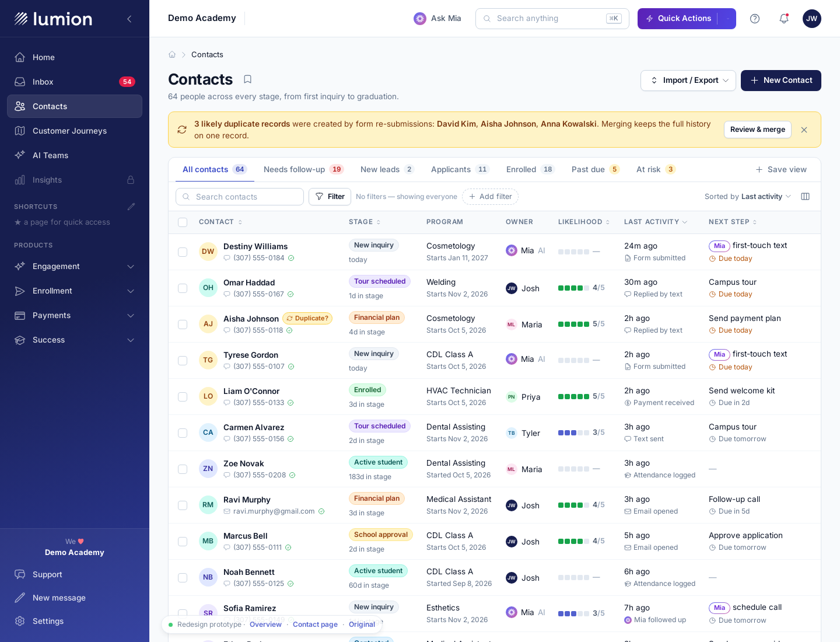Open Support in the sidebar footer
The width and height of the screenshot is (840, 642).
[x=75, y=574]
